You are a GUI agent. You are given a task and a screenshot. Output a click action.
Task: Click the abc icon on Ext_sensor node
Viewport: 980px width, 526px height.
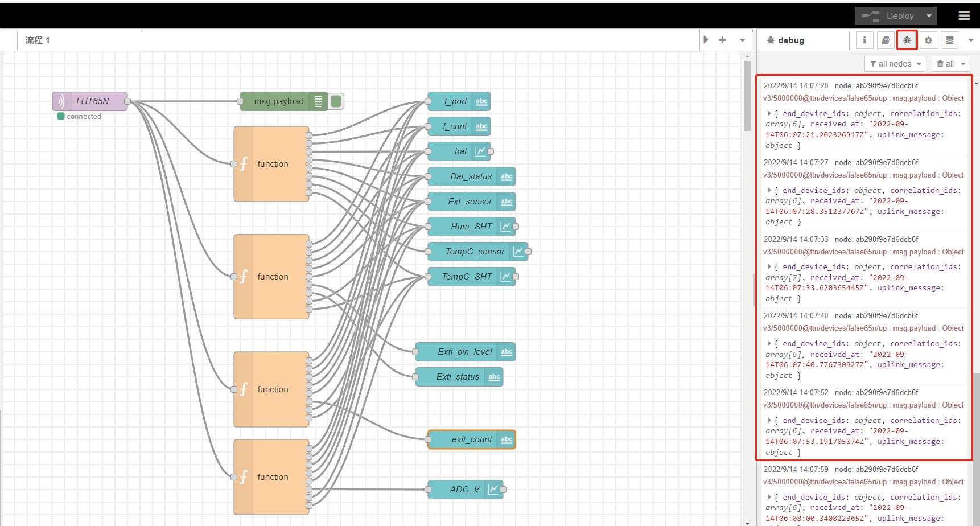[x=507, y=202]
